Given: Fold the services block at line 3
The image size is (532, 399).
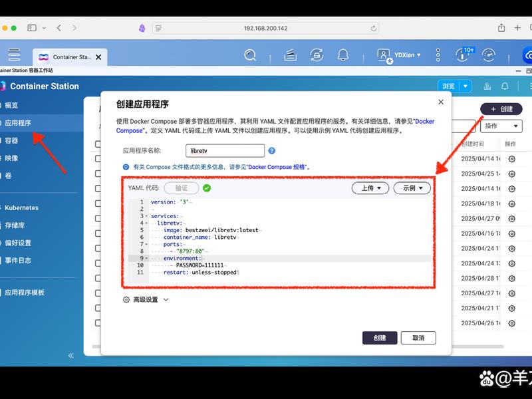Looking at the screenshot, I should (146, 216).
